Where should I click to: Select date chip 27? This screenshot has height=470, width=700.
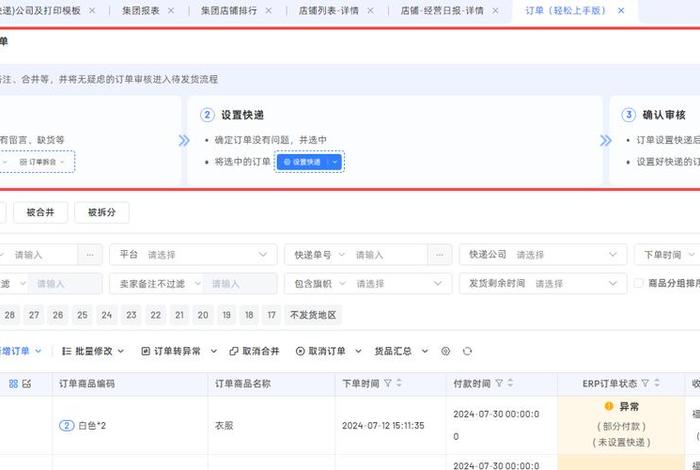34,315
